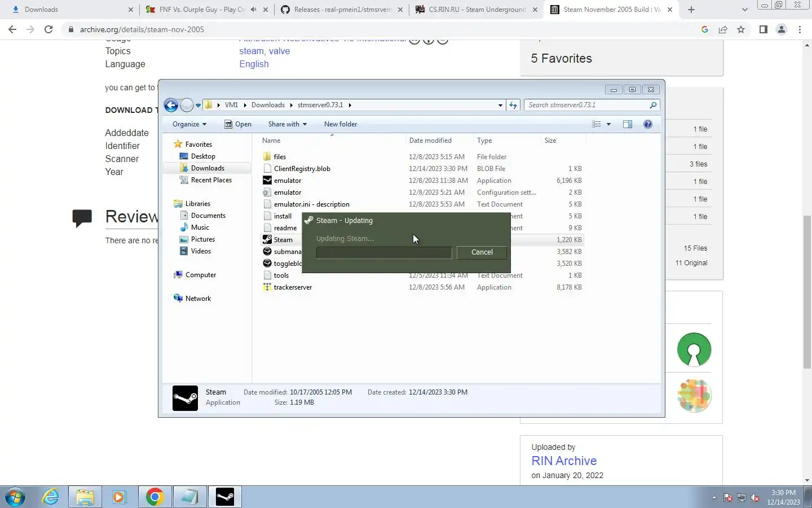Viewport: 812px width, 508px height.
Task: Click the Explorer forward arrow button
Action: (187, 105)
